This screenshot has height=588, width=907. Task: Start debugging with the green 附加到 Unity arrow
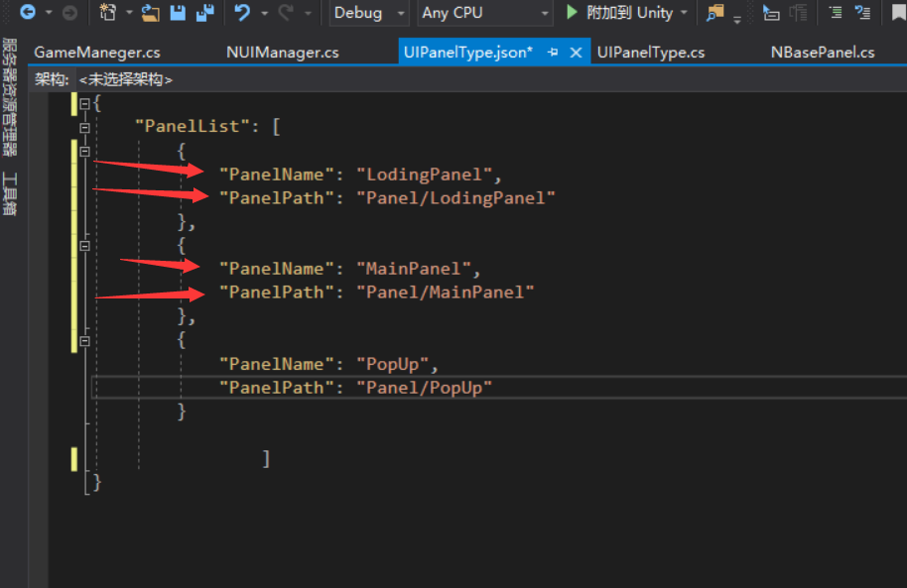pyautogui.click(x=574, y=14)
